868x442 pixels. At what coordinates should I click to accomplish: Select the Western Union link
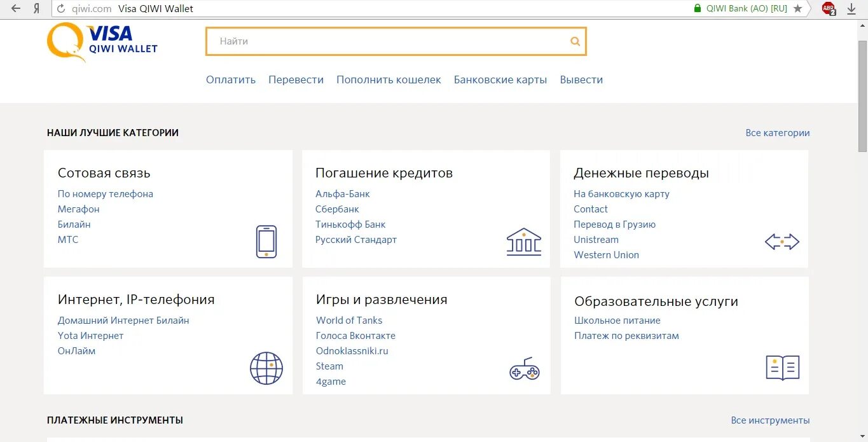[606, 255]
